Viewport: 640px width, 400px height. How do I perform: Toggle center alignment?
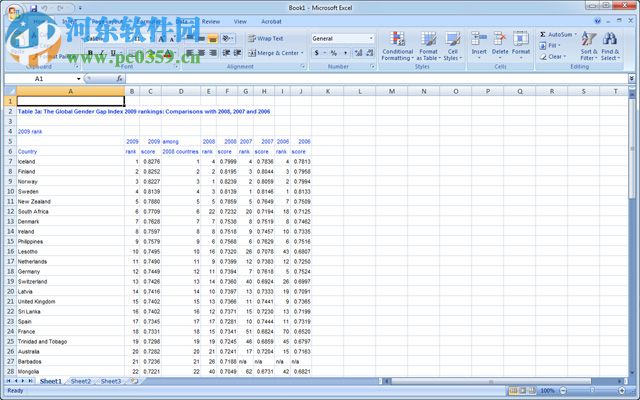(x=201, y=53)
